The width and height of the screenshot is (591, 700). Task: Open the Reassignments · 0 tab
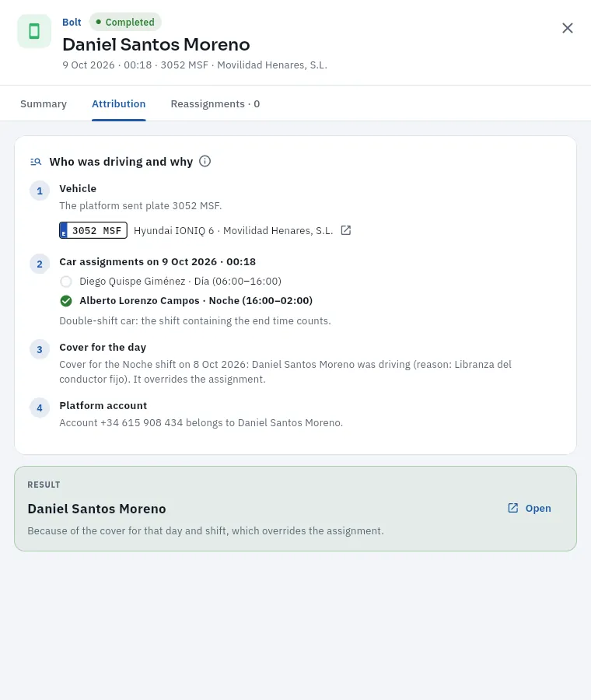tap(215, 103)
